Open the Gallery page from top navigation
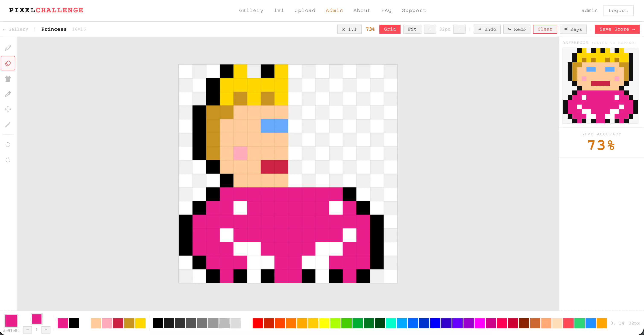This screenshot has width=644, height=335. coord(251,10)
